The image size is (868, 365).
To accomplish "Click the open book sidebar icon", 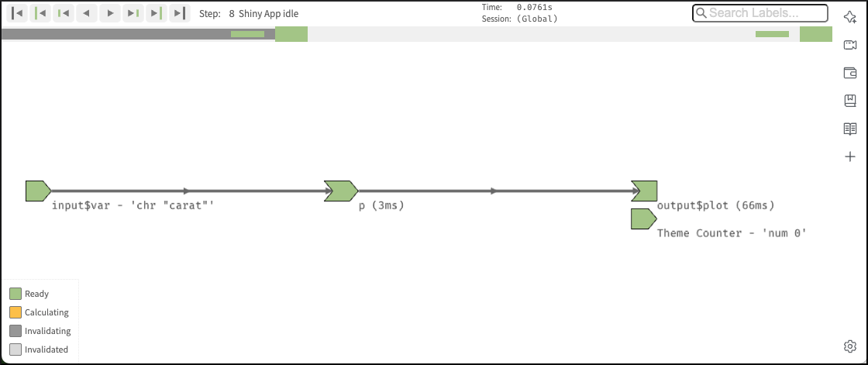I will click(x=849, y=129).
